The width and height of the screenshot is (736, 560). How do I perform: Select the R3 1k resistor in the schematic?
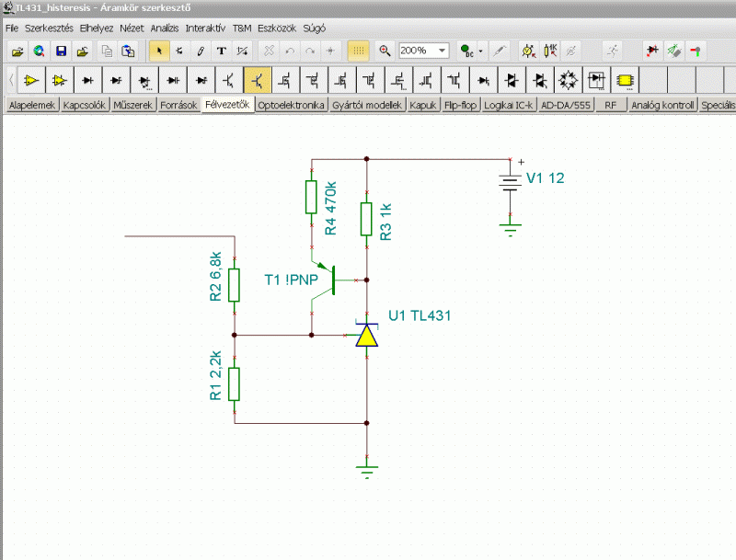click(366, 219)
